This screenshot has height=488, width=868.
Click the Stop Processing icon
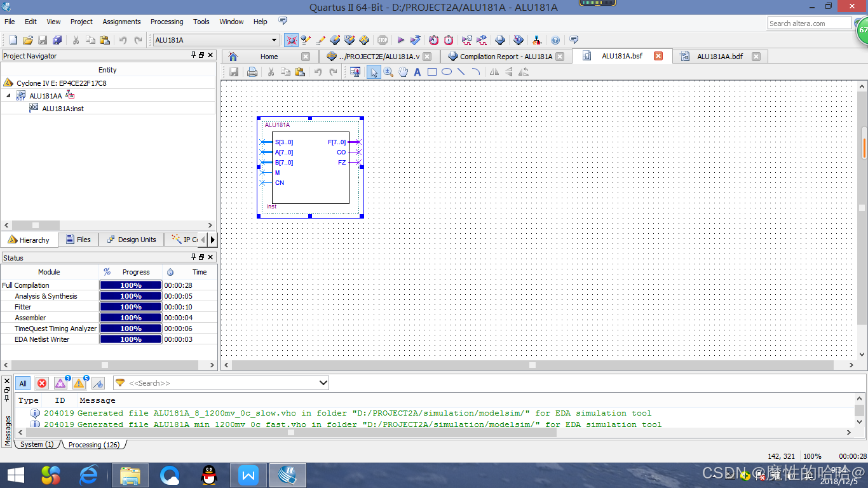(x=383, y=40)
